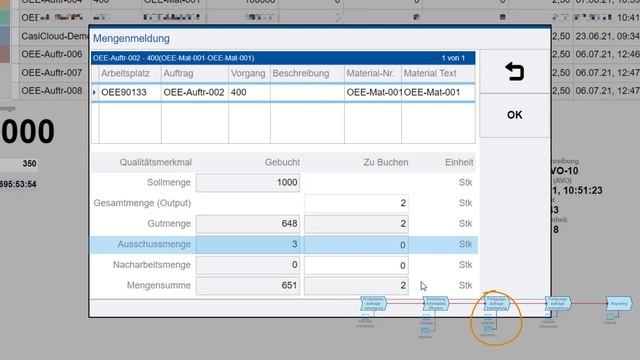Click the Sollmenge booked field showing 1000
The width and height of the screenshot is (640, 360).
coord(248,182)
